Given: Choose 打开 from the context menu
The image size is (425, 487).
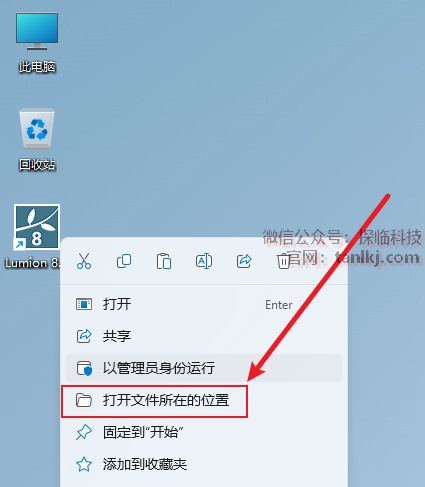Looking at the screenshot, I should (x=204, y=304).
